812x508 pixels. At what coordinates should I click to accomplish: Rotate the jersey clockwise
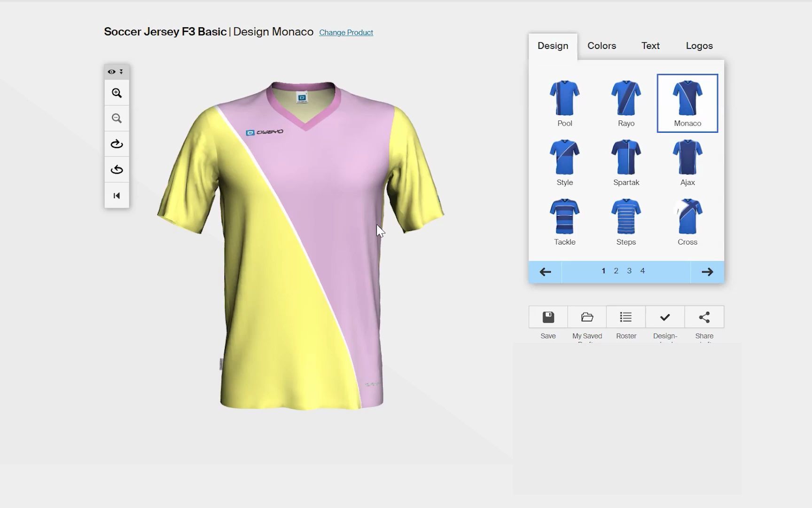tap(117, 144)
